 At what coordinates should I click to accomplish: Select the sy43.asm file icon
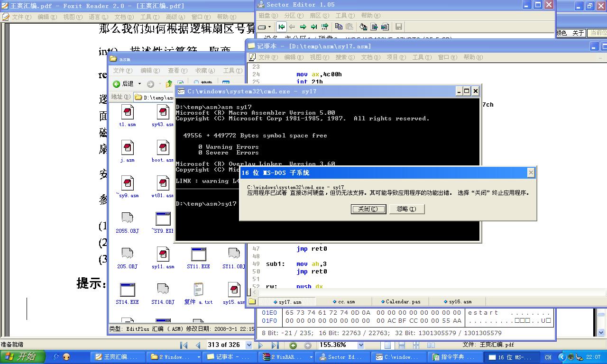pos(163,112)
